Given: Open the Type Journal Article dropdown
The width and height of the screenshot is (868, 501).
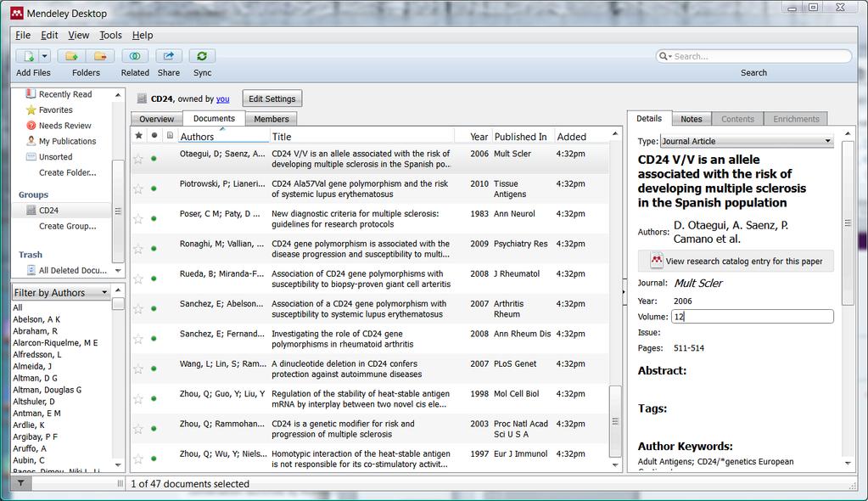Looking at the screenshot, I should 747,141.
